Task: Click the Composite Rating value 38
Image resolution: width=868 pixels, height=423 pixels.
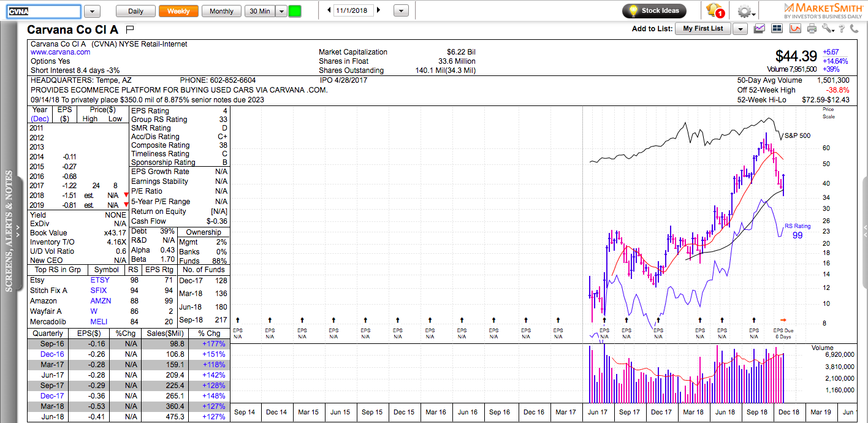Action: 223,145
